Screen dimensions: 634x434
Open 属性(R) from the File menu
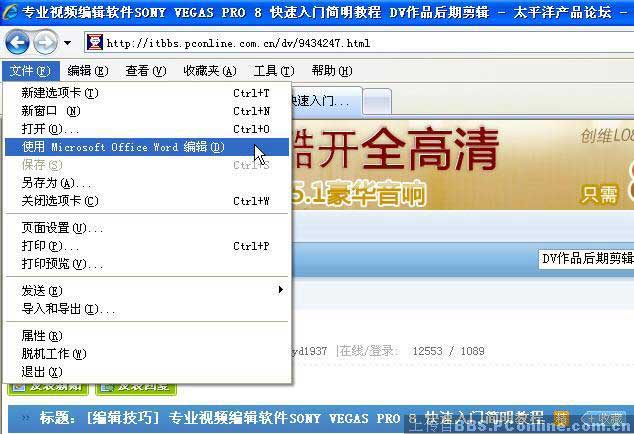click(147, 336)
